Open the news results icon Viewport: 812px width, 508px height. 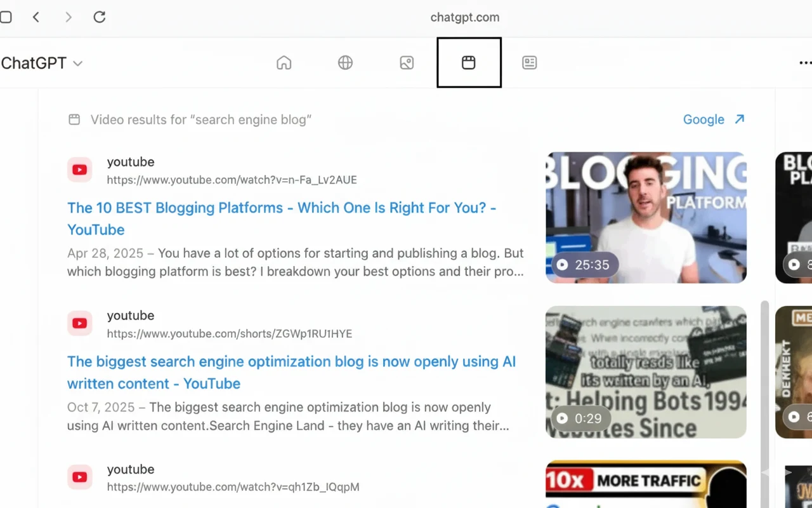(529, 63)
